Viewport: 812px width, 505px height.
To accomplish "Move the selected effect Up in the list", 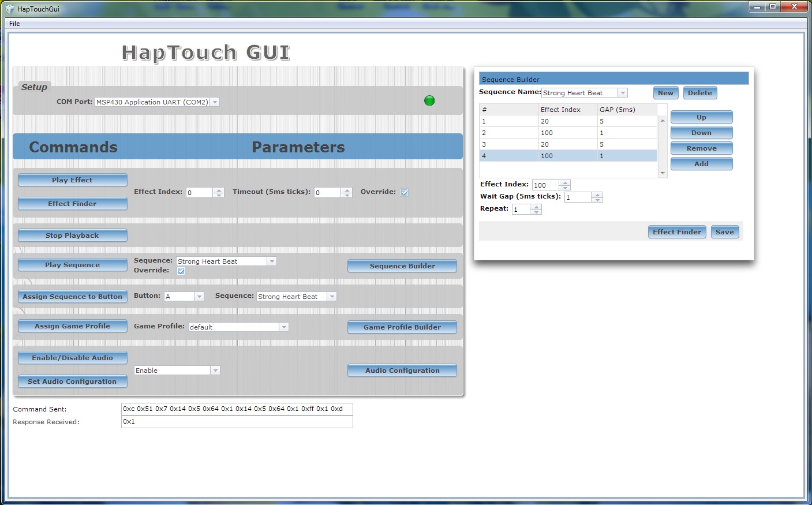I will click(x=701, y=117).
